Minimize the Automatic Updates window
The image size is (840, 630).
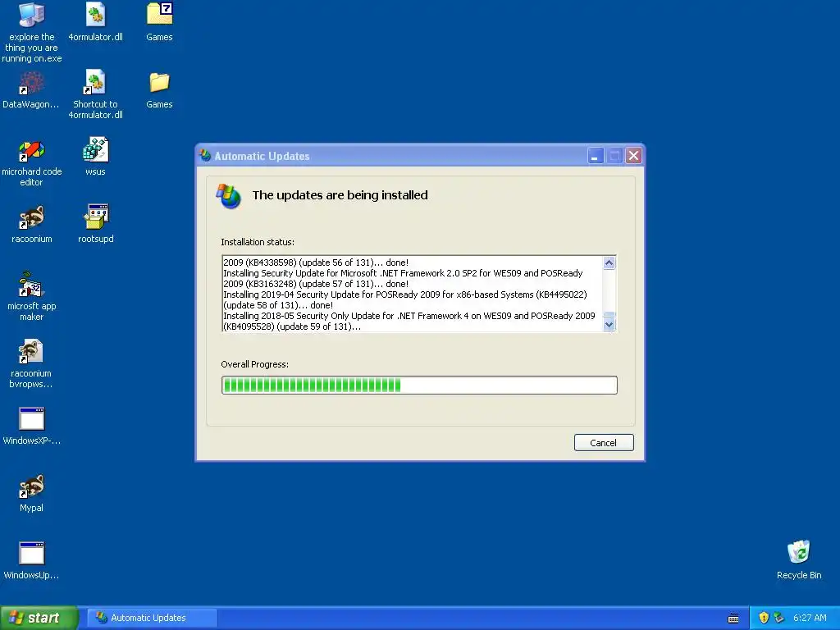(596, 156)
